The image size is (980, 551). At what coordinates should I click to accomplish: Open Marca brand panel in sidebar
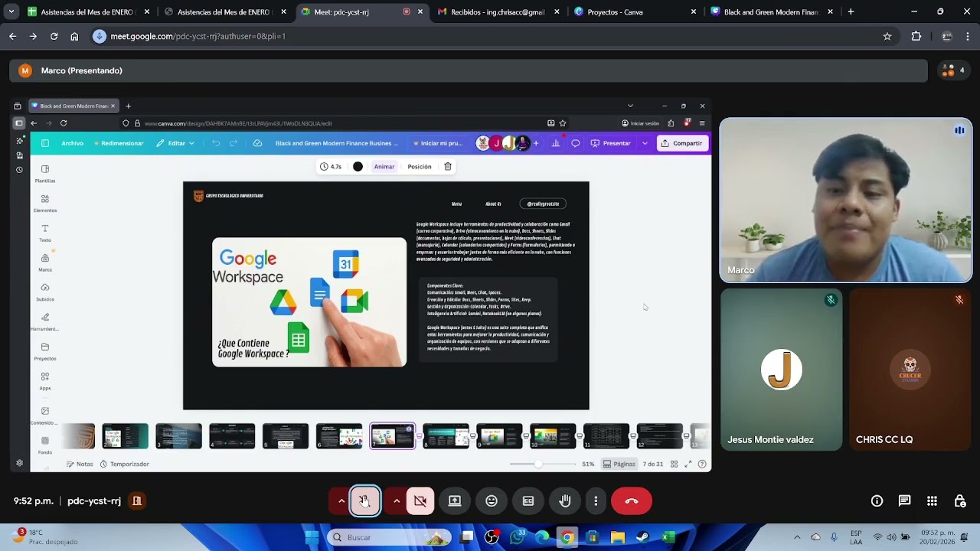point(45,263)
